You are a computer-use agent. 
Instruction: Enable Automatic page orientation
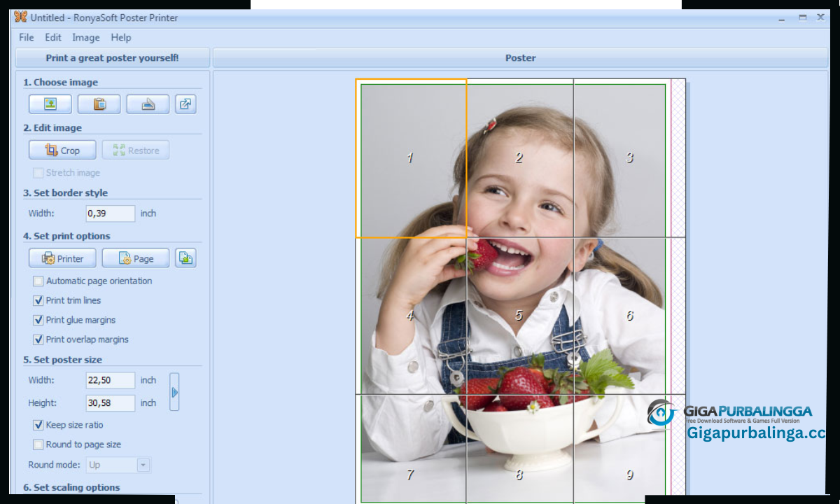tap(38, 281)
